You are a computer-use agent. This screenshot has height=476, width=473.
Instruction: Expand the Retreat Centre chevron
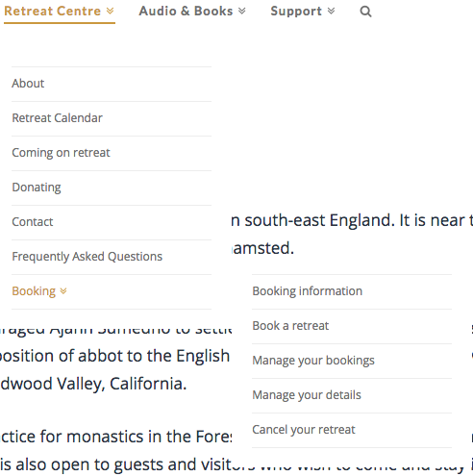(110, 12)
